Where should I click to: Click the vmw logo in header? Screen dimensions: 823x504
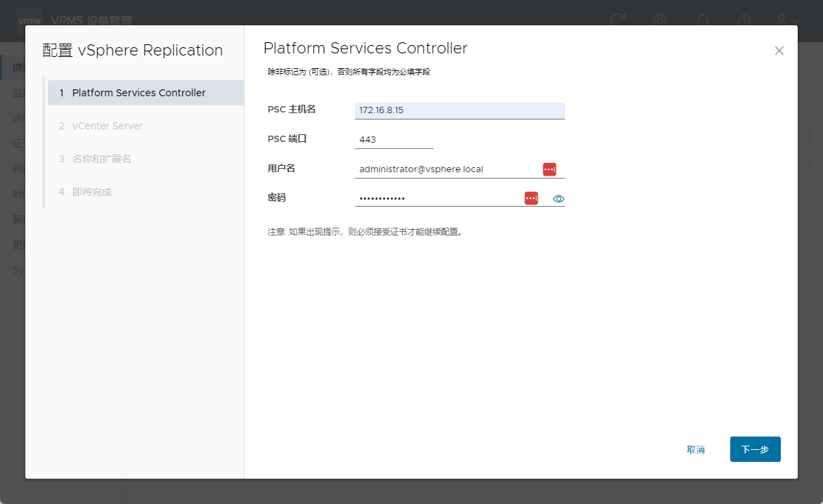(30, 20)
